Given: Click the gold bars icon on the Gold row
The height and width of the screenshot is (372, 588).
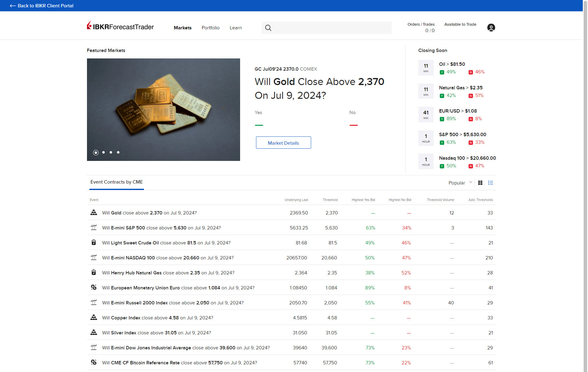Looking at the screenshot, I should pos(94,212).
